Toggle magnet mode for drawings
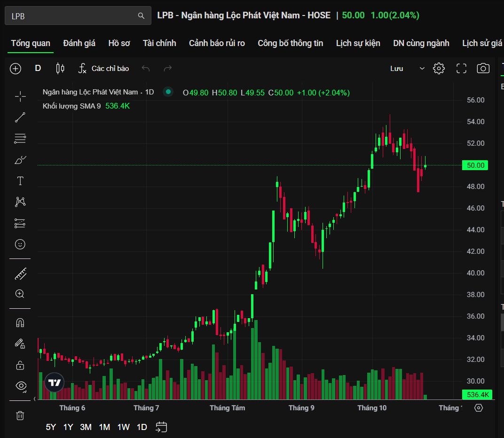The width and height of the screenshot is (504, 438). pyautogui.click(x=20, y=322)
